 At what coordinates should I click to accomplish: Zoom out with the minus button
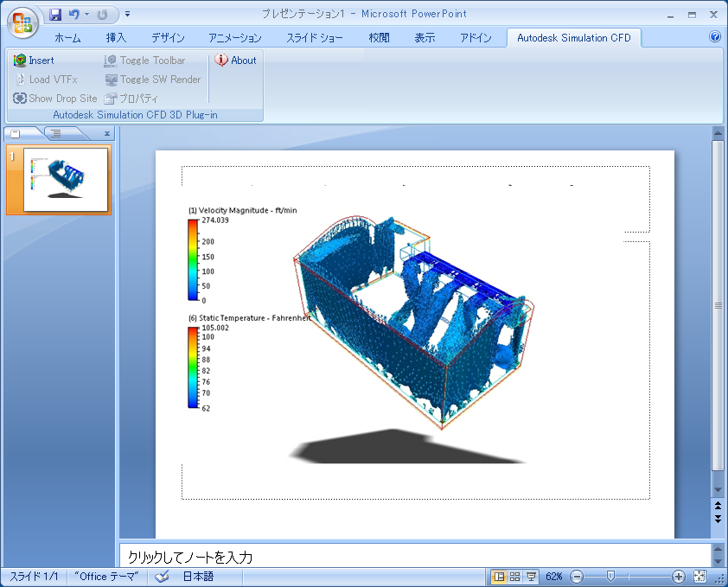(576, 577)
